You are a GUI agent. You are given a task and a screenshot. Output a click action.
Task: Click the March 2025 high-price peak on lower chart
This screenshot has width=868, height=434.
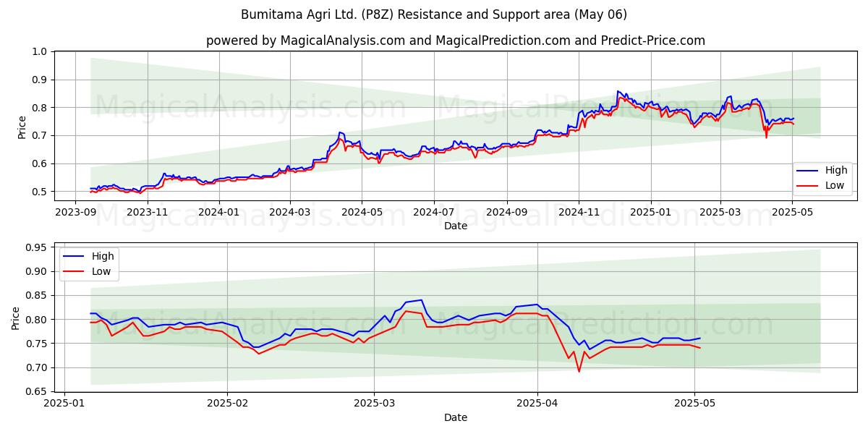421,300
